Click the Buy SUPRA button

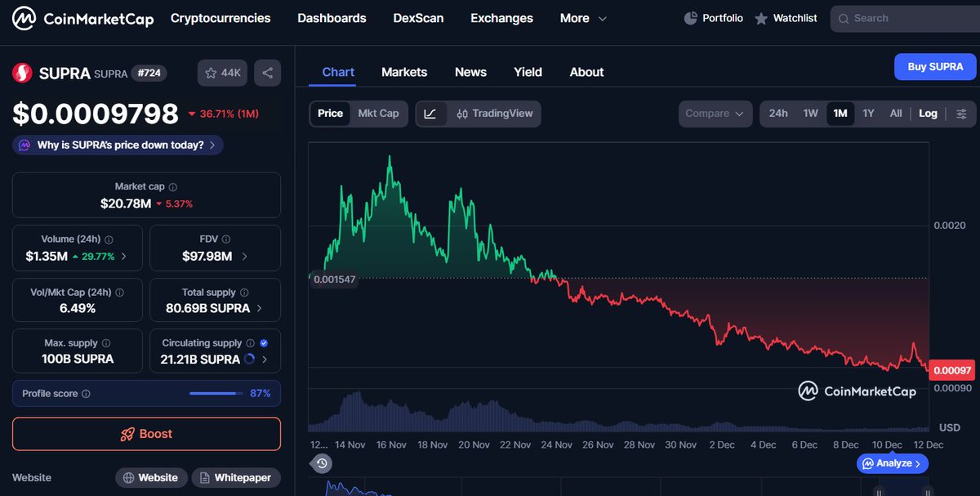coord(935,67)
